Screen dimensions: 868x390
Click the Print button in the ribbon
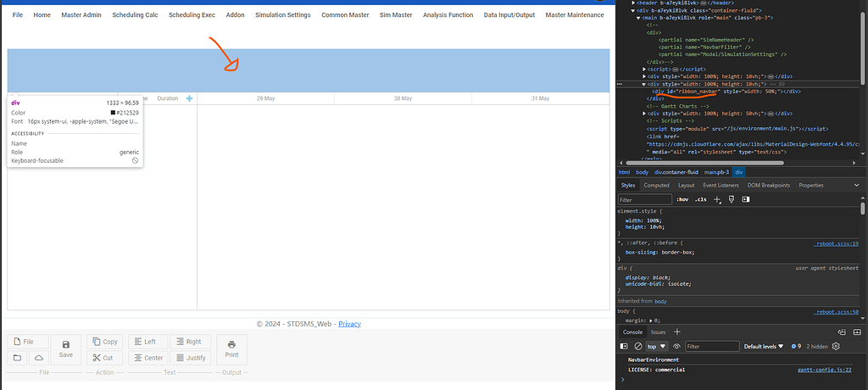tap(231, 348)
